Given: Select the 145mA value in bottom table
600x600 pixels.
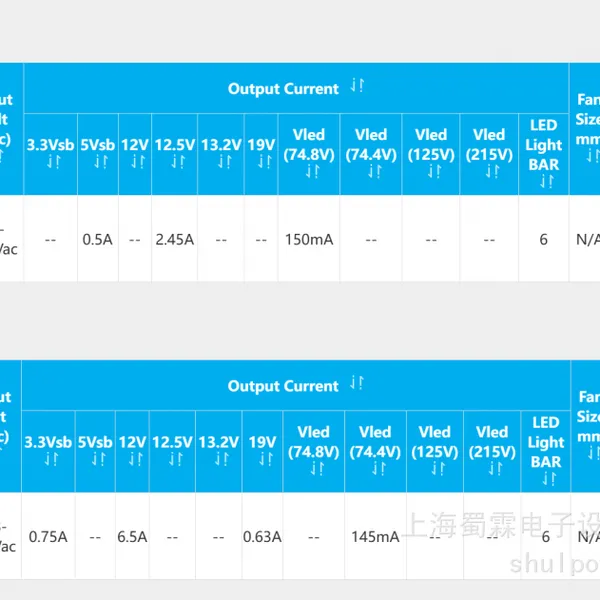Looking at the screenshot, I should [375, 537].
